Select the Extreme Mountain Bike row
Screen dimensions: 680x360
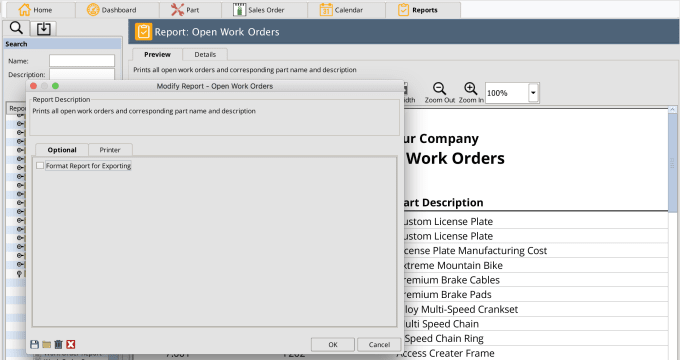point(535,265)
